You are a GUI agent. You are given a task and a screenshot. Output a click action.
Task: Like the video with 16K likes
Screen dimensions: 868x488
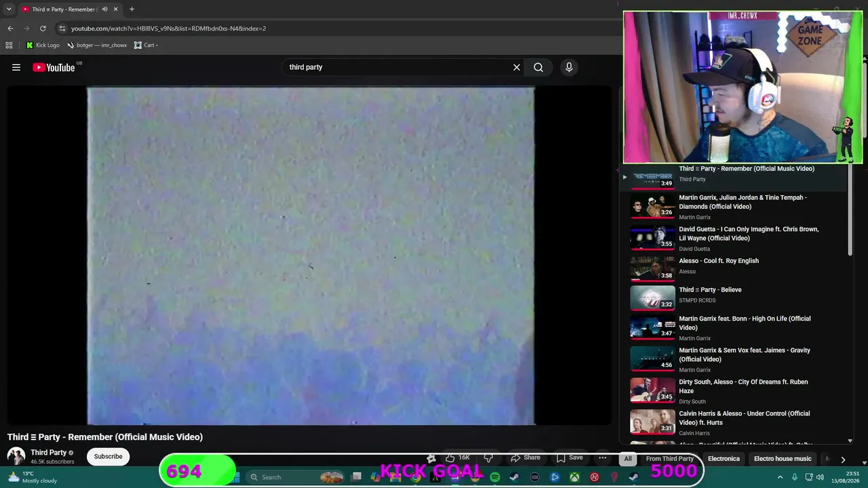(457, 458)
